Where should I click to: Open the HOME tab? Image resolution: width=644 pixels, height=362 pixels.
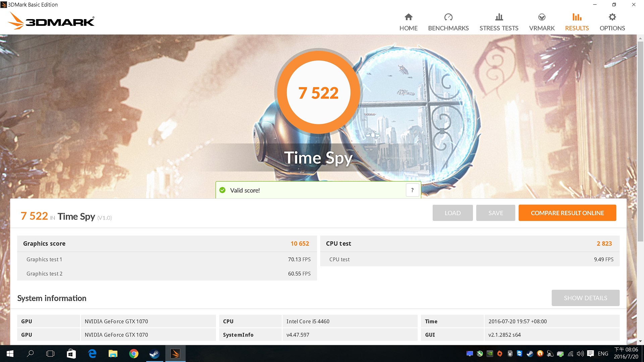click(408, 22)
